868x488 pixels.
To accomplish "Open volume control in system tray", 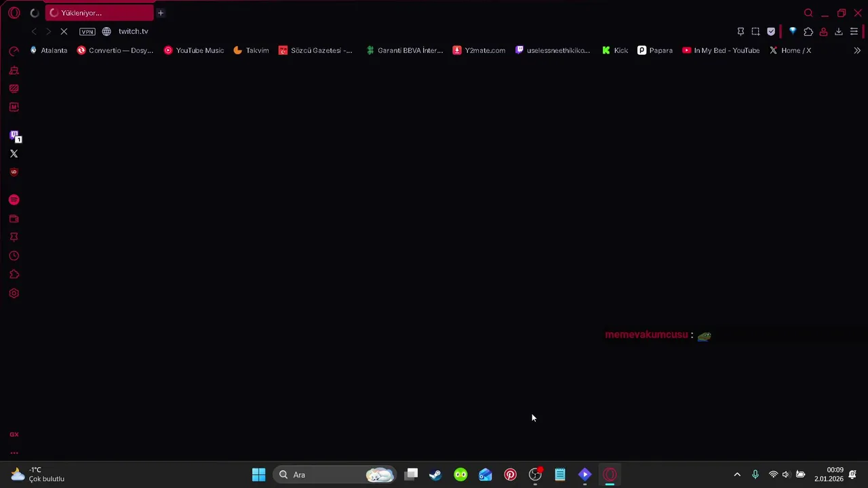I will (786, 474).
